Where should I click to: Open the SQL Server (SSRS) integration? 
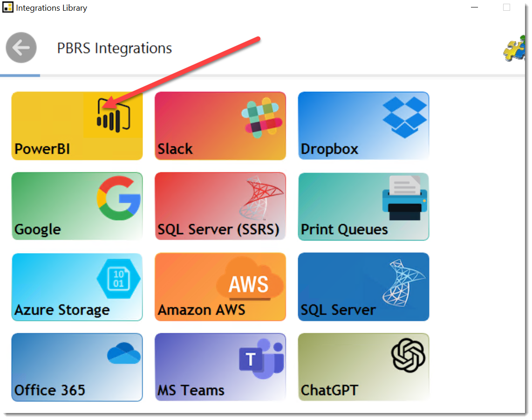click(220, 207)
